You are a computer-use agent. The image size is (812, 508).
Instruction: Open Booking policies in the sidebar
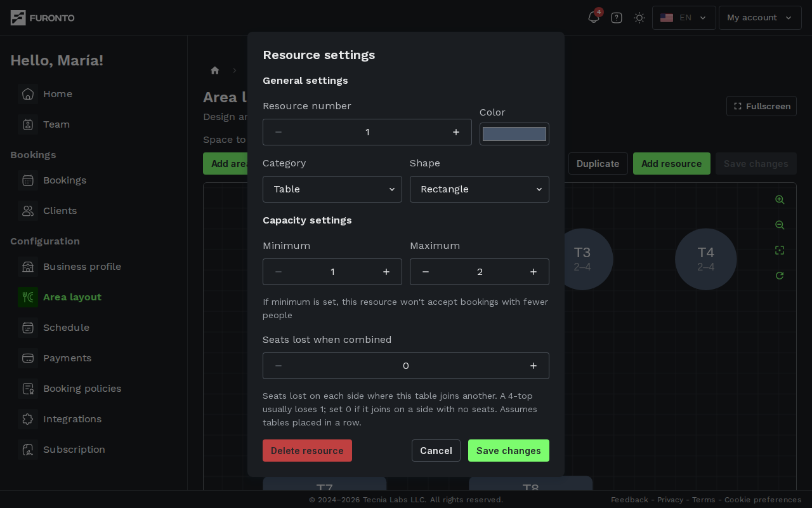coord(82,389)
